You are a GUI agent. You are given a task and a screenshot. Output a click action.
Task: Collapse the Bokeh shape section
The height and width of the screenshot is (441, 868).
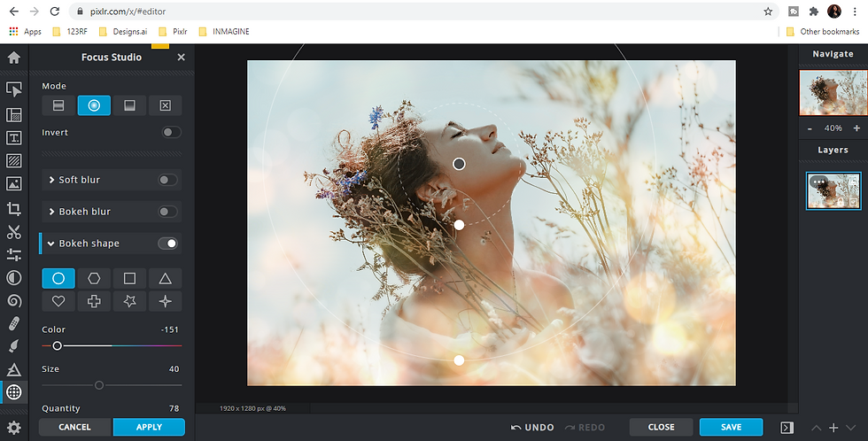(51, 244)
